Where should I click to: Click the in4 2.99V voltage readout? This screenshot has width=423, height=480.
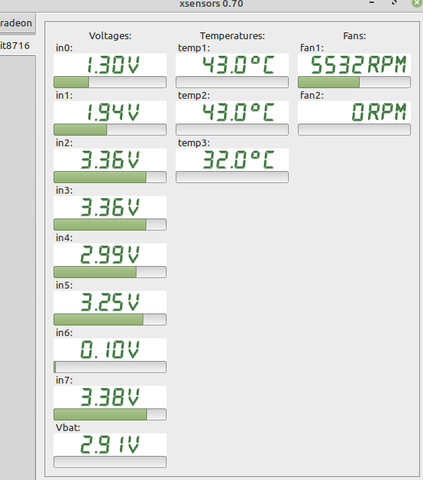(x=110, y=255)
